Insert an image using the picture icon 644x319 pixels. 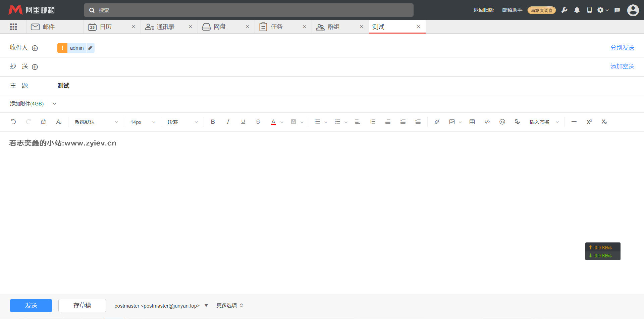pyautogui.click(x=452, y=122)
